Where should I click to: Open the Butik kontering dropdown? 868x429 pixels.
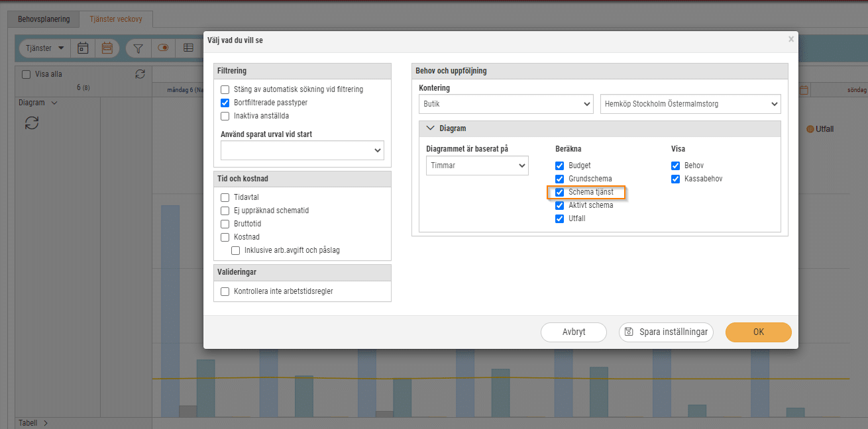[506, 104]
